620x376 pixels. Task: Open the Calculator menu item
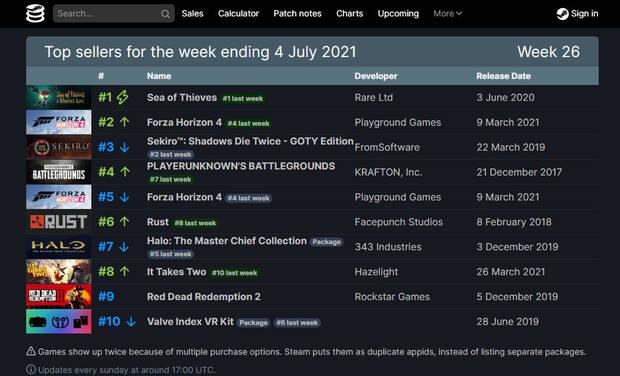(x=238, y=13)
